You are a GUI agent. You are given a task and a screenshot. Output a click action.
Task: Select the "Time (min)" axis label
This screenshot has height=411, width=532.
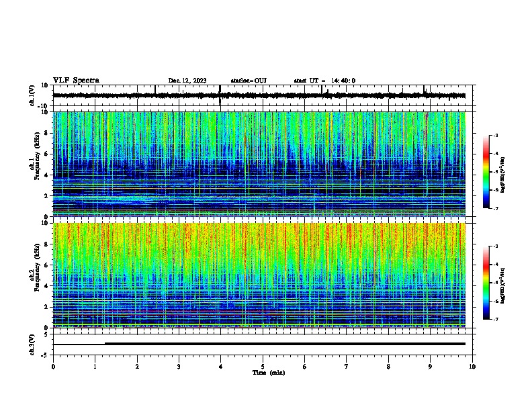click(x=269, y=373)
